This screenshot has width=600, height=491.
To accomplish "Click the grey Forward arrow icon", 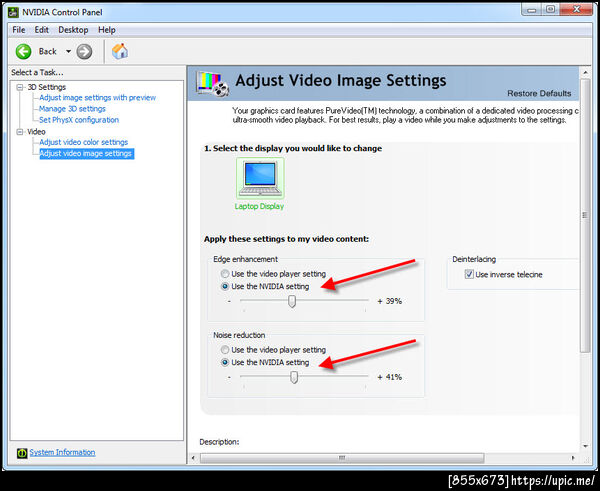I will [84, 51].
